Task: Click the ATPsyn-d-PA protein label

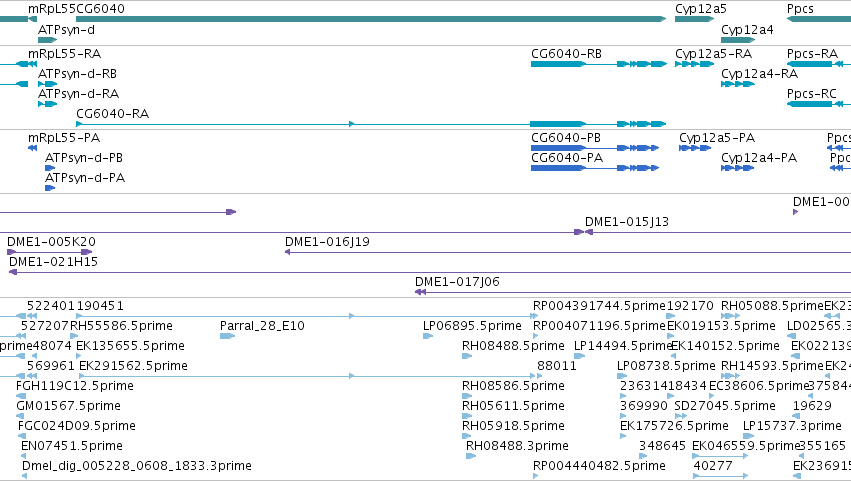Action: 85,178
